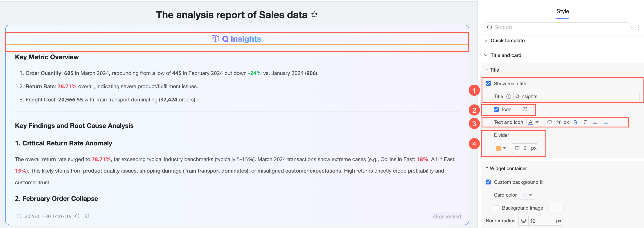Toggle bold for title text
Viewport: 644px width, 228px height.
pos(575,122)
